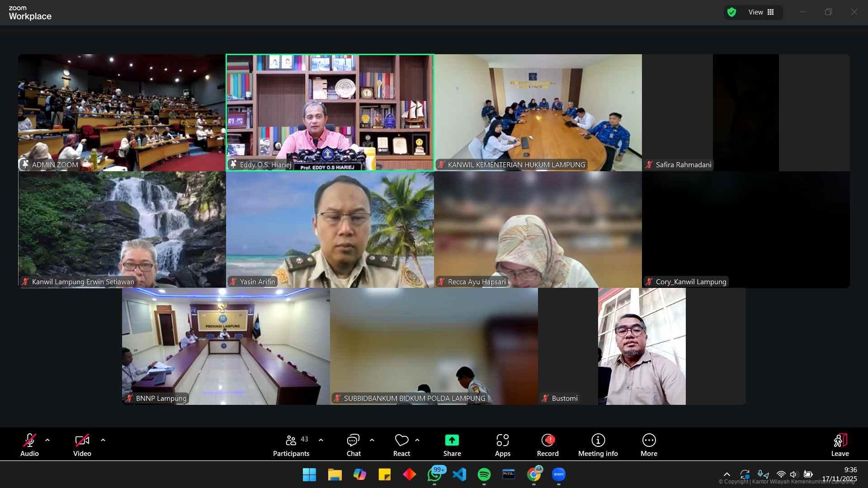This screenshot has height=488, width=868.
Task: Expand chevron next to Chat
Action: (372, 440)
